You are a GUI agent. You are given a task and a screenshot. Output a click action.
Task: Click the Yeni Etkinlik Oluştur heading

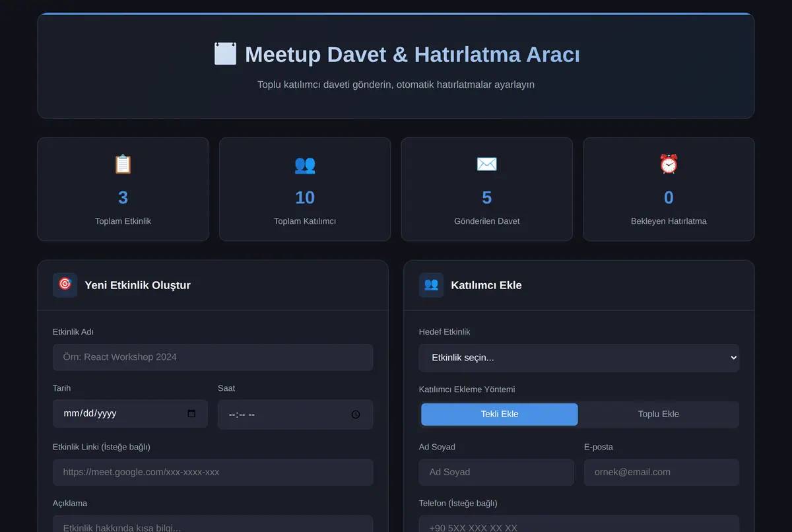coord(138,285)
